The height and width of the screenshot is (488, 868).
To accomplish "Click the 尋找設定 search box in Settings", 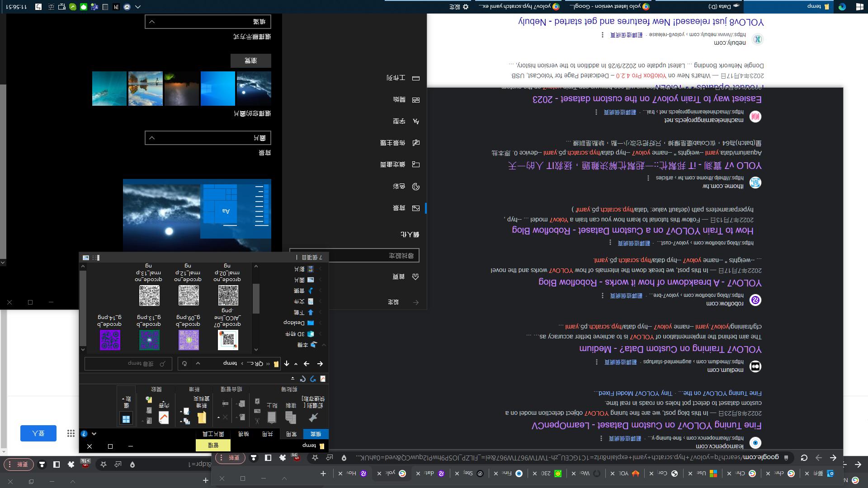I will click(x=354, y=255).
